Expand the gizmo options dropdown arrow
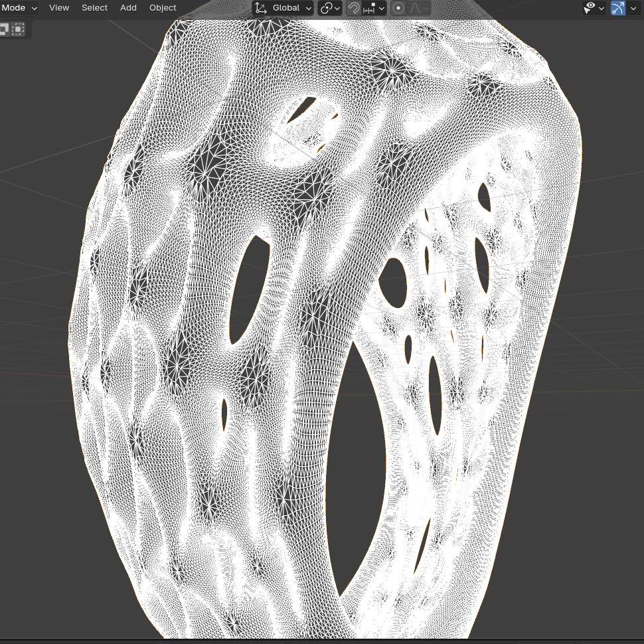This screenshot has width=644, height=644. pos(633,8)
